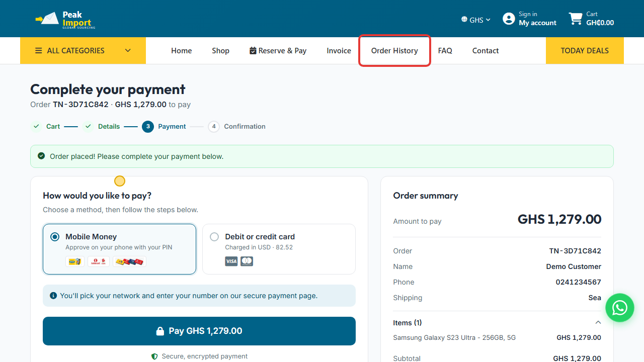
Task: Click the Visa card logo
Action: click(x=231, y=261)
